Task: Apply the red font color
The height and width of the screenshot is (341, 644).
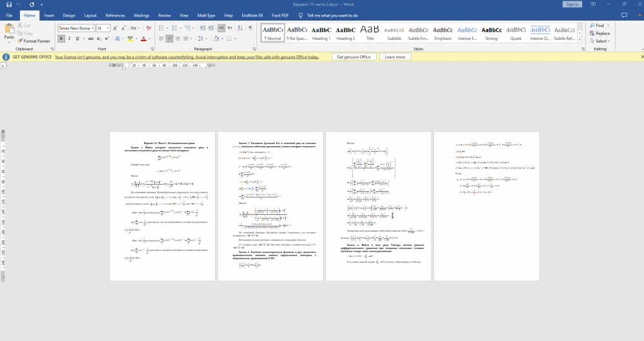Action: click(x=144, y=39)
